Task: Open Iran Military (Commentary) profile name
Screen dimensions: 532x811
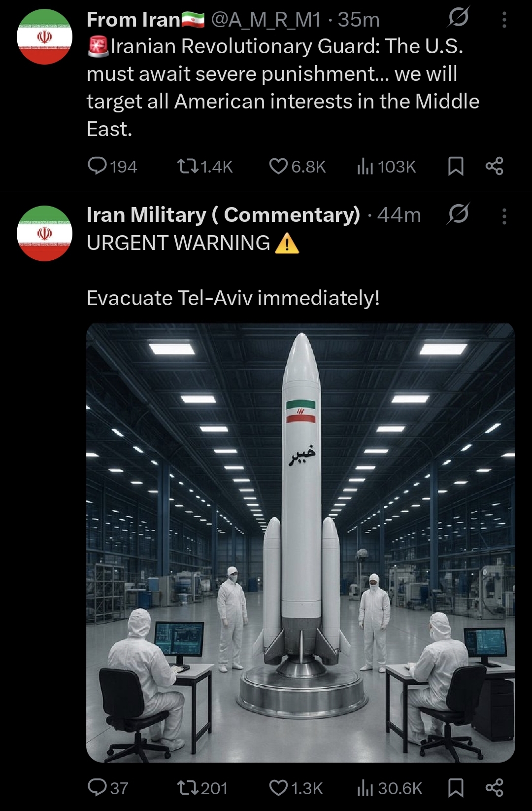Action: pos(224,215)
